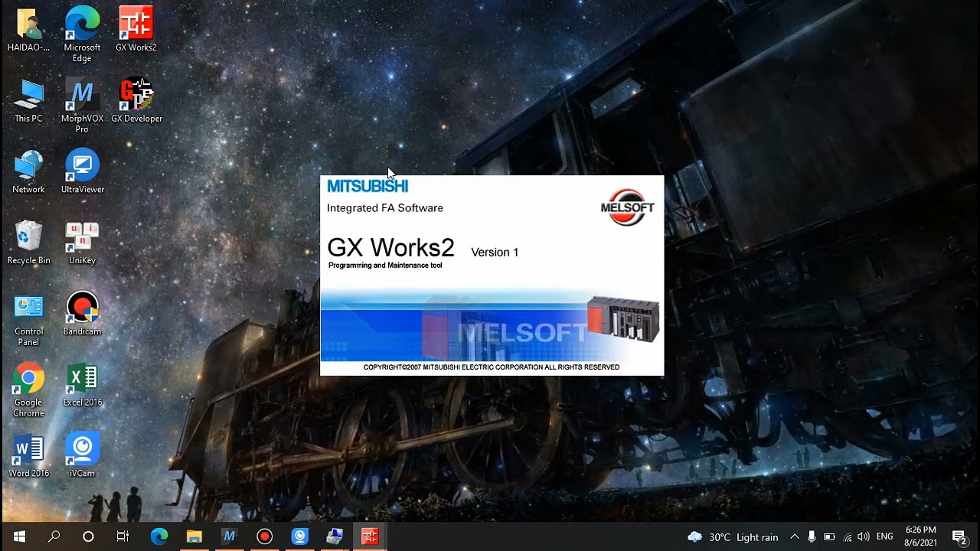Launch UltraViewer desktop shortcut
The image size is (980, 551).
click(82, 171)
